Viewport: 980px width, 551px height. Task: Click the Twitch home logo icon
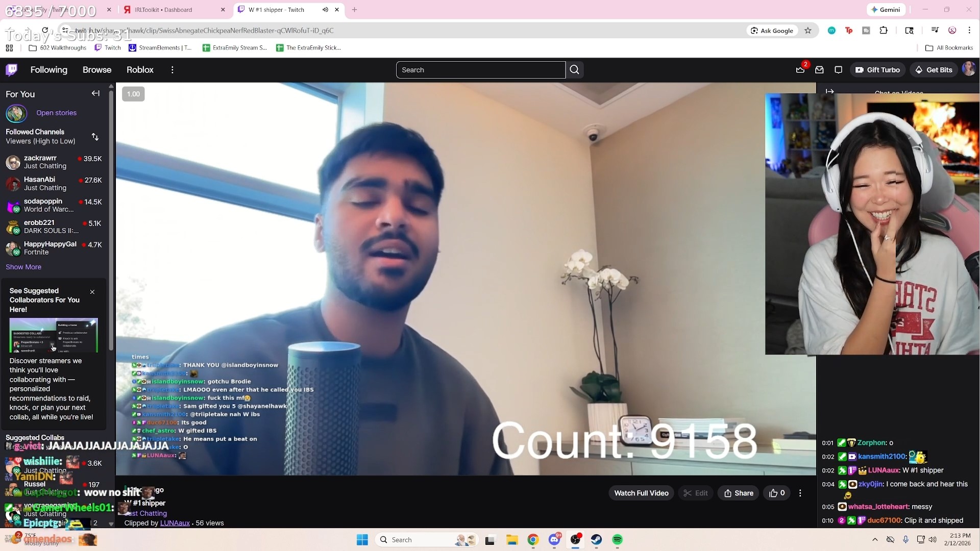(11, 70)
